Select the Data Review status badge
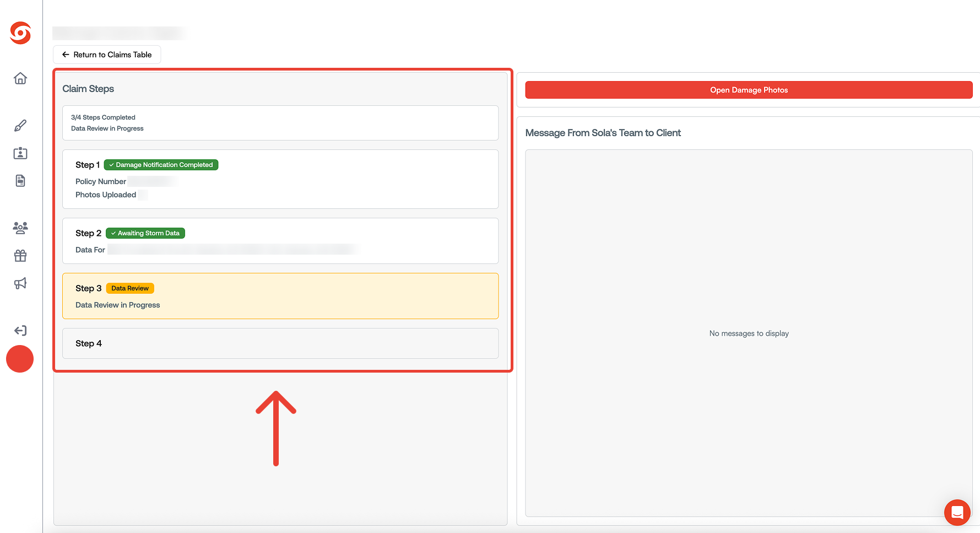Screen dimensions: 980x533 tap(130, 288)
